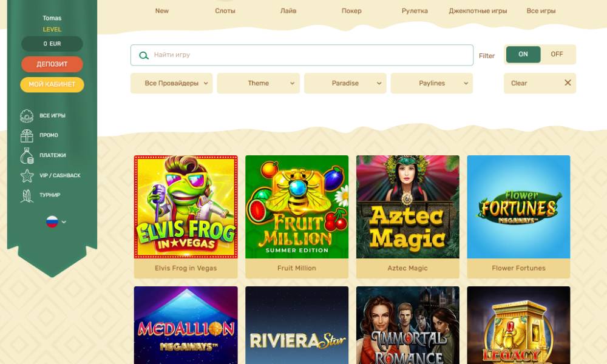Open the Турнир sidebar icon
607x364 pixels.
pyautogui.click(x=27, y=195)
